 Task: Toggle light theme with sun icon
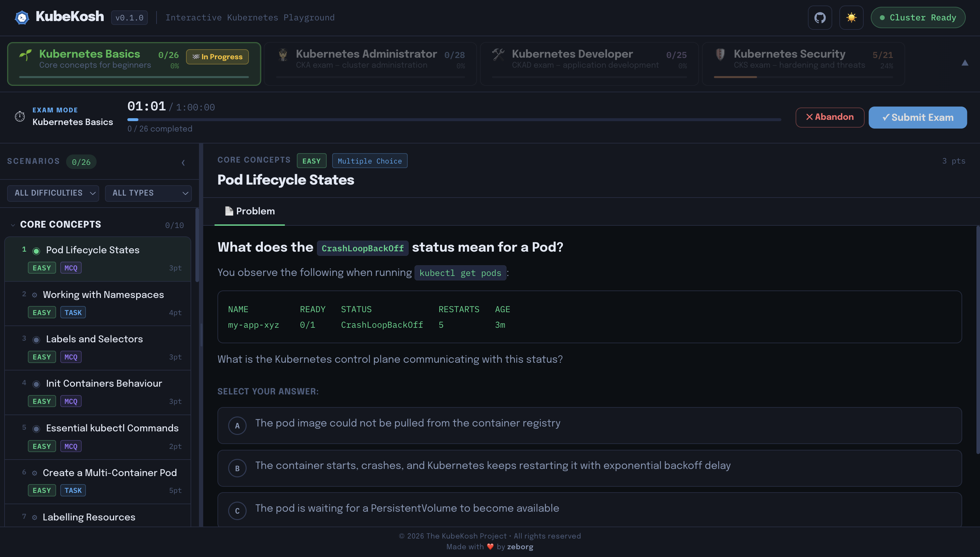851,17
